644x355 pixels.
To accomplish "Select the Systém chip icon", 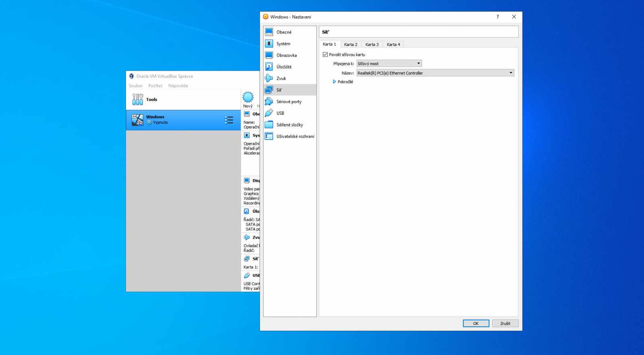I will coord(269,43).
